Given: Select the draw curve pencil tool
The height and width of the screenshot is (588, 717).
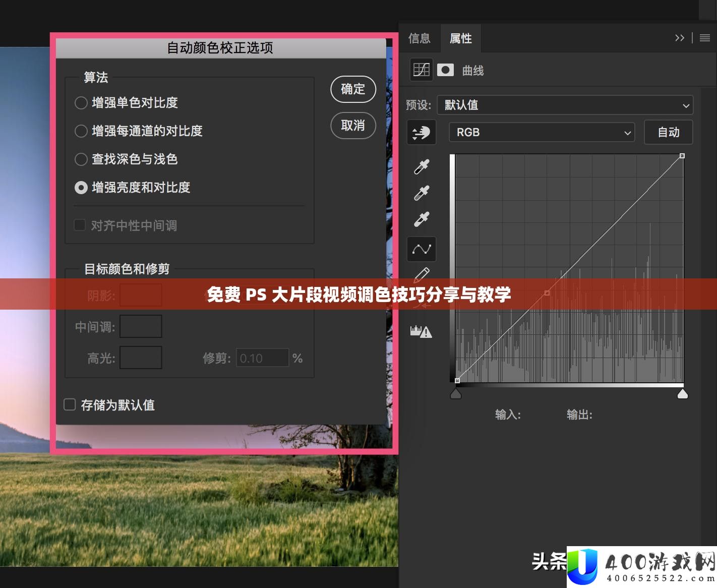Looking at the screenshot, I should pyautogui.click(x=422, y=275).
